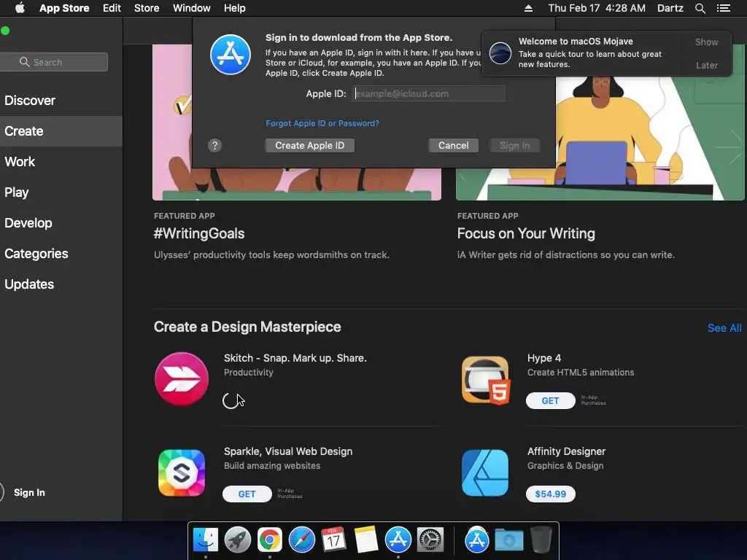The image size is (747, 560).
Task: Click Create Apple ID button
Action: 309,145
